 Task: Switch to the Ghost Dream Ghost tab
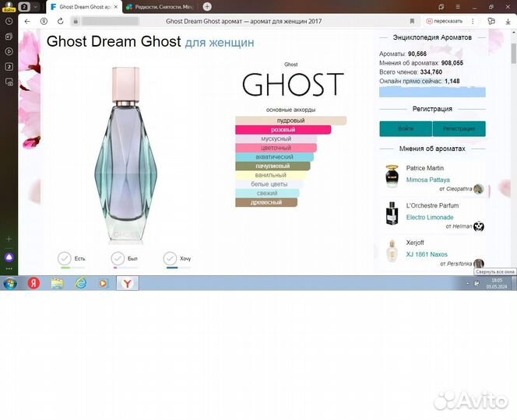click(x=84, y=6)
